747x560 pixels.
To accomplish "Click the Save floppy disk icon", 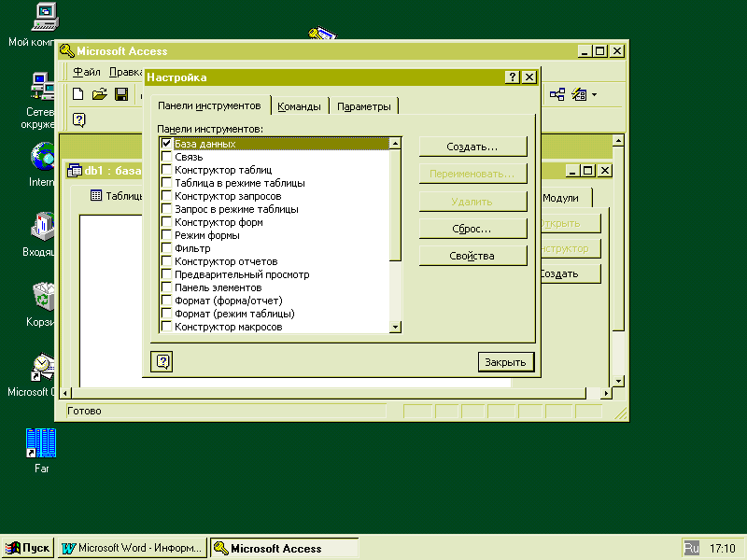I will coord(121,94).
